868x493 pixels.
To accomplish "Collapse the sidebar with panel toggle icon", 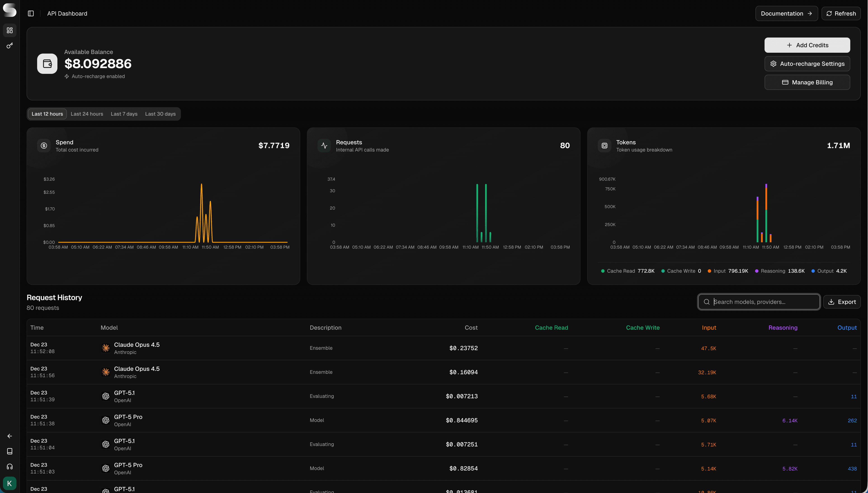I will tap(31, 13).
